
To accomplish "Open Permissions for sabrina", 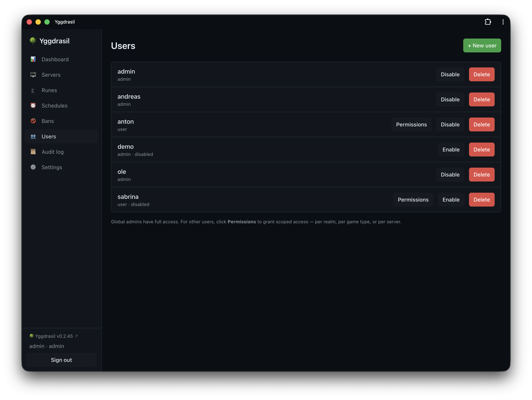I will pyautogui.click(x=413, y=199).
